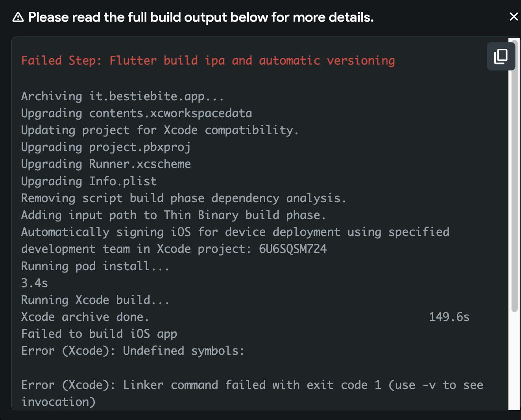Viewport: 521px width, 420px height.
Task: Copy the build output to clipboard
Action: pos(501,56)
